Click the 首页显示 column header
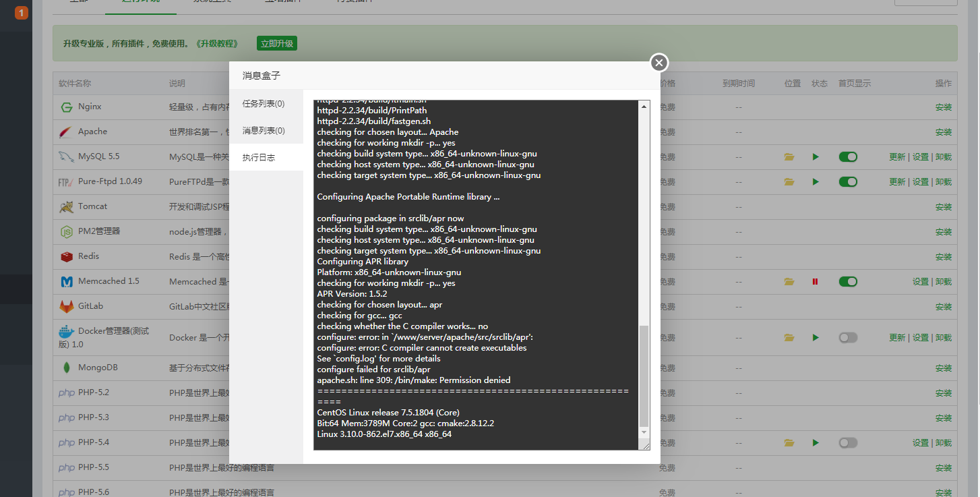This screenshot has width=980, height=497. coord(855,84)
